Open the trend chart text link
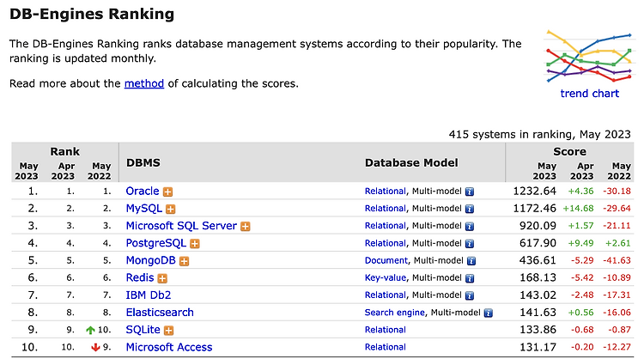Viewport: 644px width, 359px height. [x=589, y=94]
